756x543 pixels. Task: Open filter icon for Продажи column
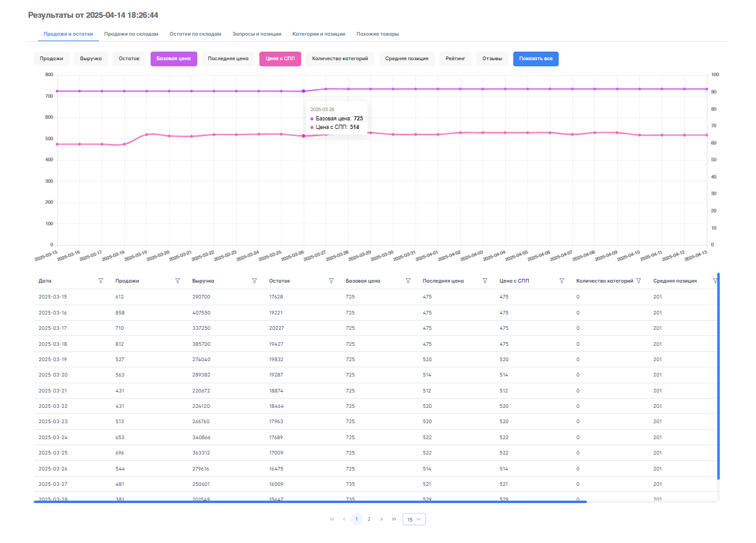pyautogui.click(x=178, y=281)
